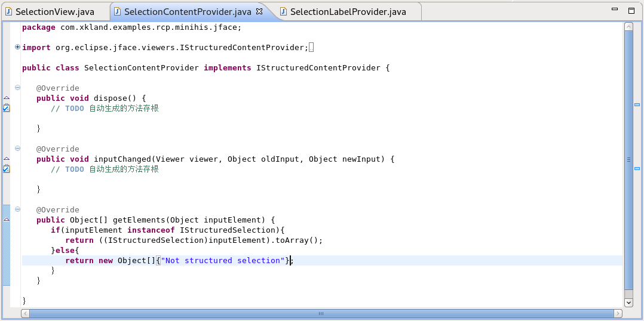644x321 pixels.
Task: Click the @Override annotation above inputChanged
Action: 58,149
